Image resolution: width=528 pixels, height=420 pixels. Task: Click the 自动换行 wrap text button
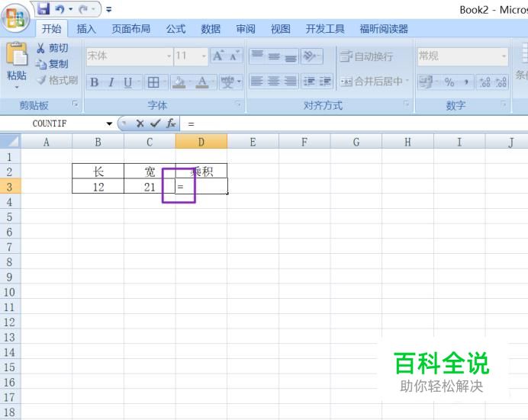coord(366,56)
